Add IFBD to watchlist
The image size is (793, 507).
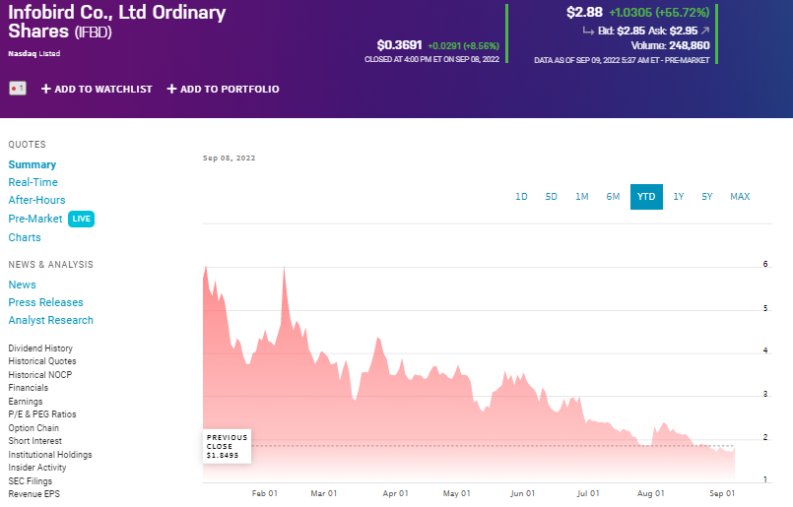click(97, 89)
